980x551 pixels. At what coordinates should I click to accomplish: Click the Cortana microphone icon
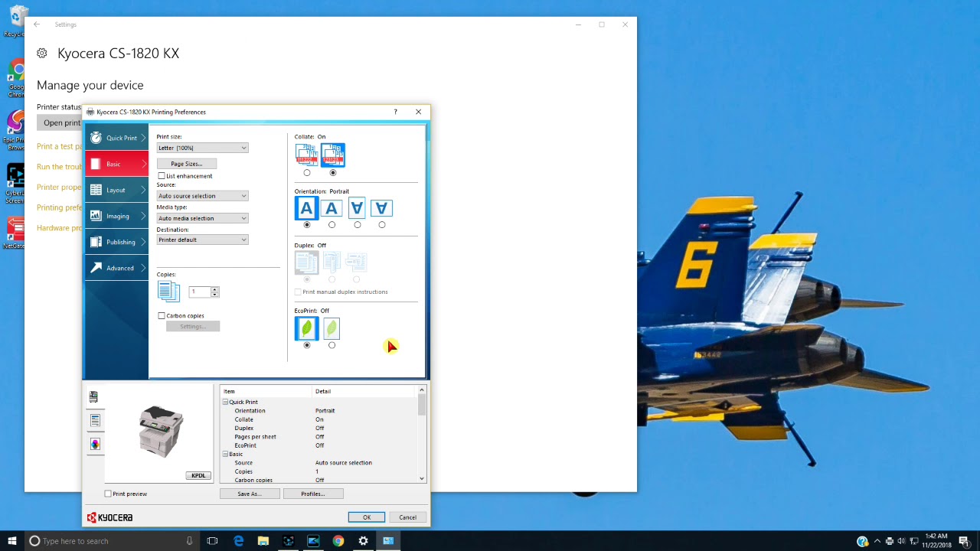189,541
